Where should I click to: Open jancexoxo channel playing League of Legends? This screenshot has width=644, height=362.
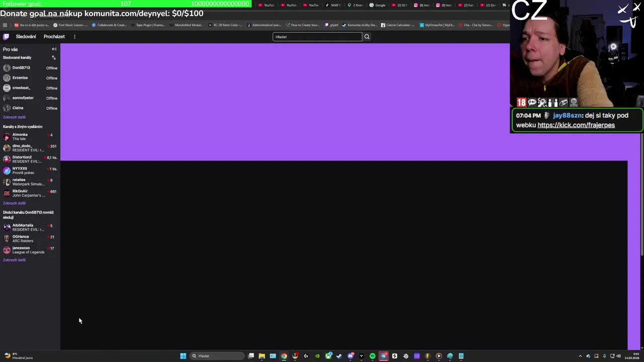click(x=30, y=250)
